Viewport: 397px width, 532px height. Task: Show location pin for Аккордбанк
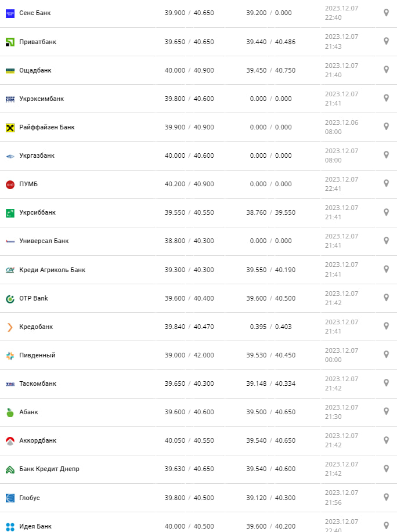386,440
